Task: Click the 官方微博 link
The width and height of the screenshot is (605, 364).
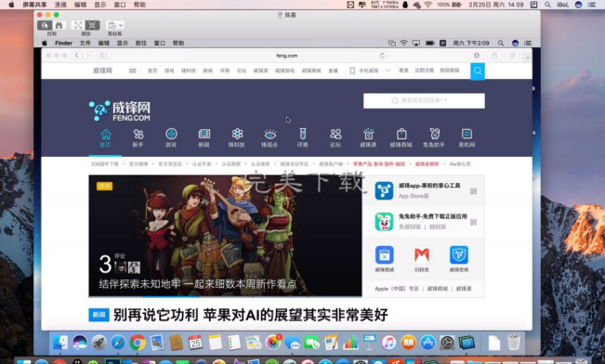Action: click(x=138, y=163)
